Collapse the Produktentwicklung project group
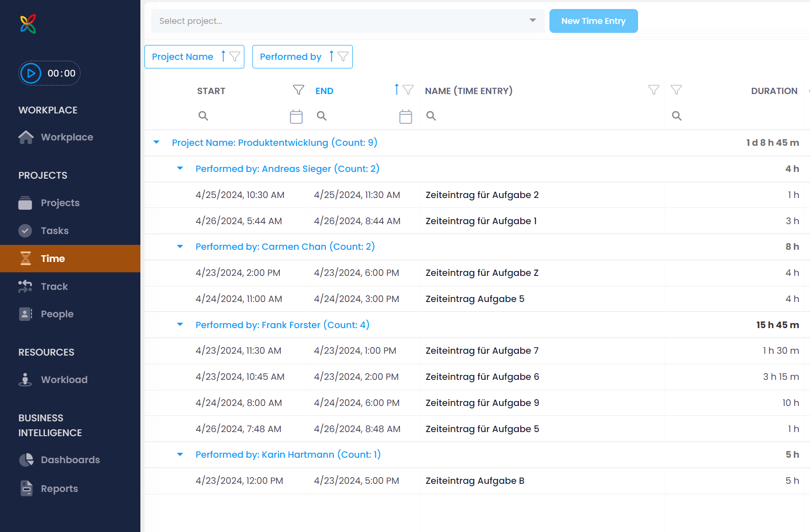810x532 pixels. [157, 142]
